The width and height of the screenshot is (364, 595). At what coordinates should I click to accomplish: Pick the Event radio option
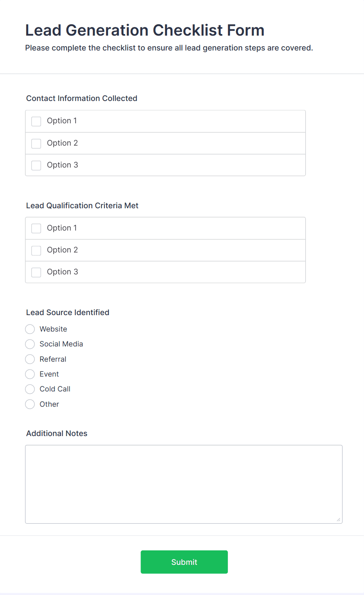30,374
